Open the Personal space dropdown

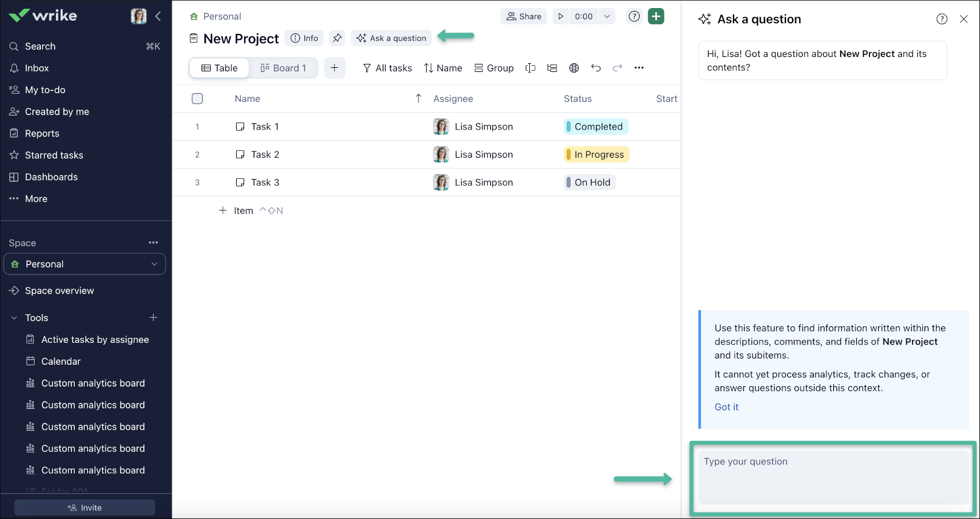[x=85, y=264]
